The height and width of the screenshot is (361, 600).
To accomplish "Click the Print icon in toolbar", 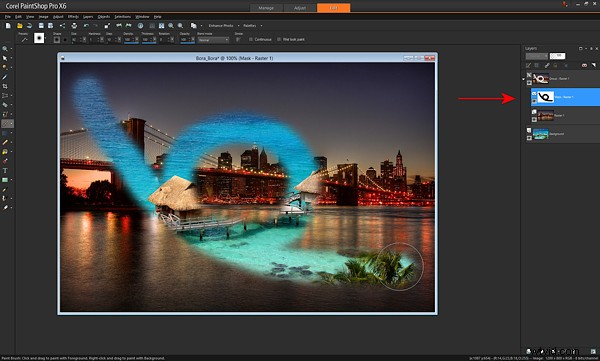I will [74, 26].
